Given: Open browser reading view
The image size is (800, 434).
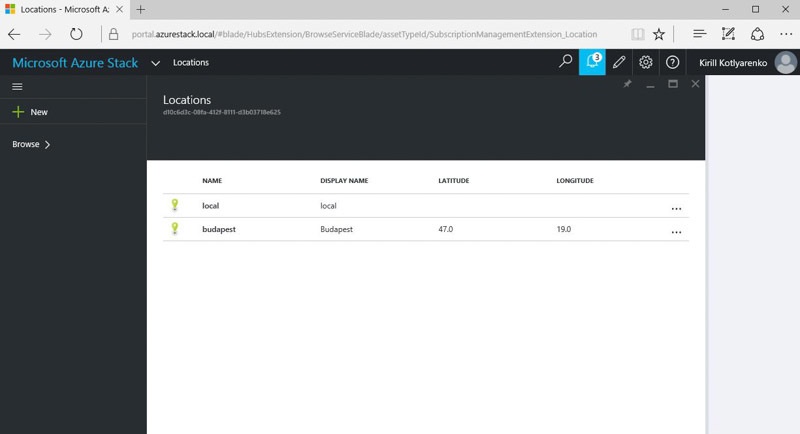Looking at the screenshot, I should point(638,34).
